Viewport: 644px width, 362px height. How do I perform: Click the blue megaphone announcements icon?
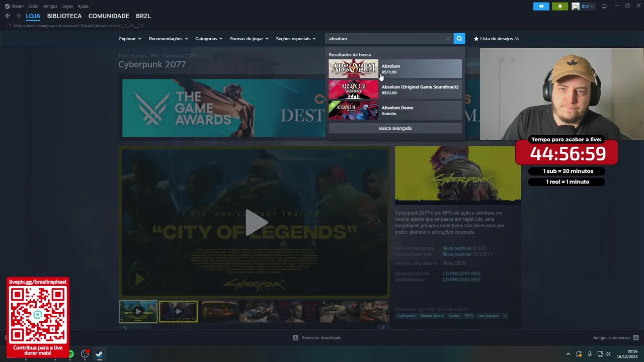pyautogui.click(x=541, y=7)
